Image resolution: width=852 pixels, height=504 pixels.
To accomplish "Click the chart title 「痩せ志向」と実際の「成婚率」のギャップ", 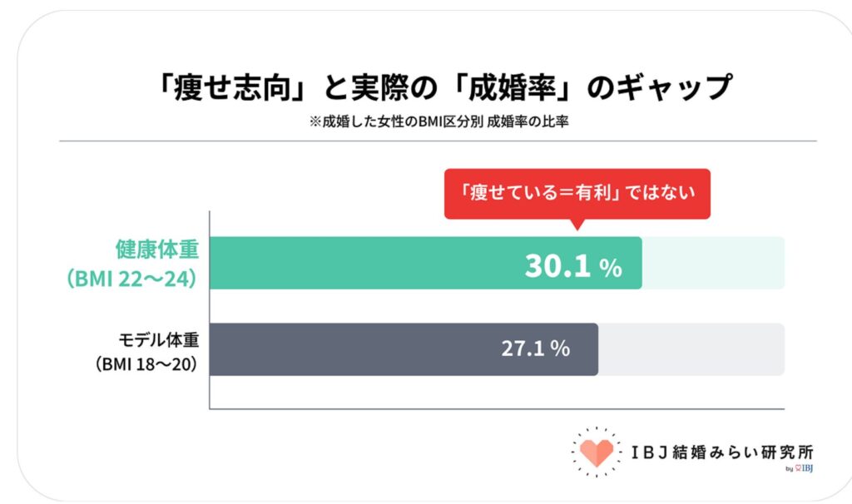I will pyautogui.click(x=443, y=86).
